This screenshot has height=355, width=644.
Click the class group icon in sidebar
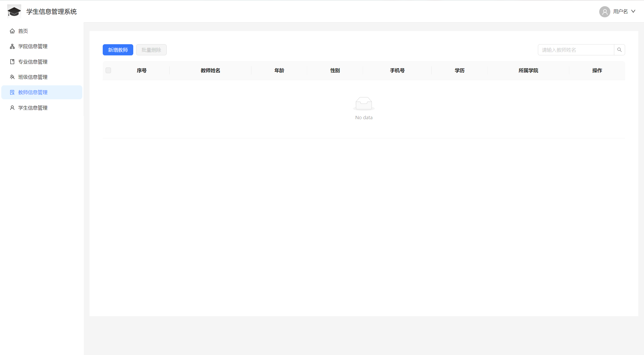tap(12, 77)
